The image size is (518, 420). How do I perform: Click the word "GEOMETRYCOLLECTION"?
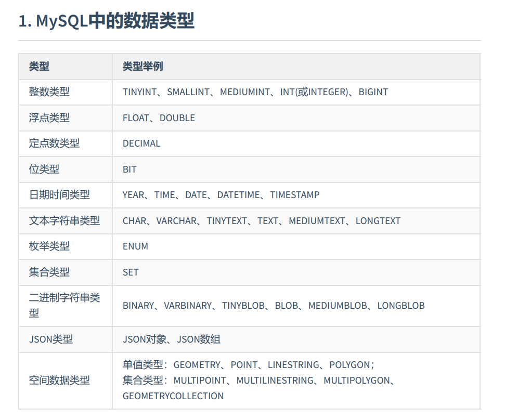(x=173, y=396)
